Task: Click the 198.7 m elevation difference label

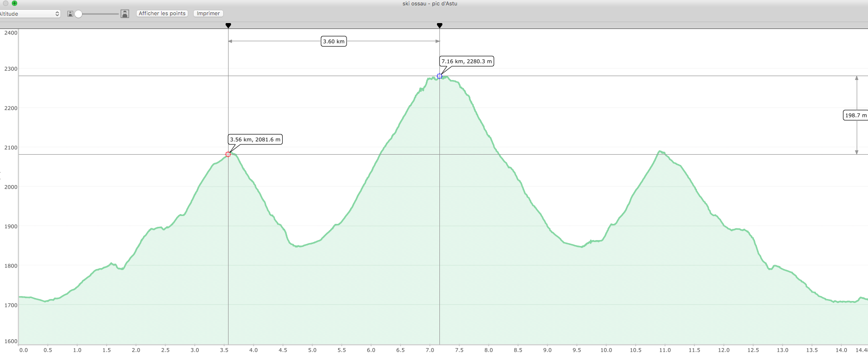Action: pos(856,115)
